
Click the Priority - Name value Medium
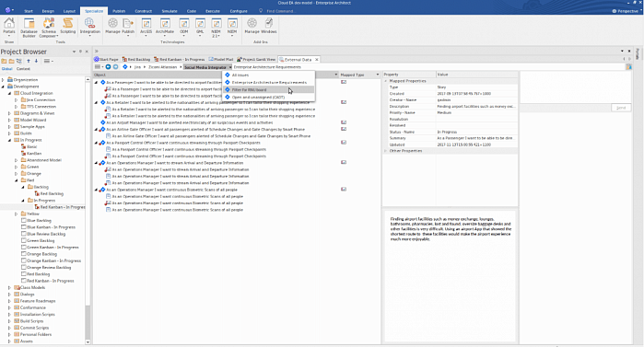476,113
